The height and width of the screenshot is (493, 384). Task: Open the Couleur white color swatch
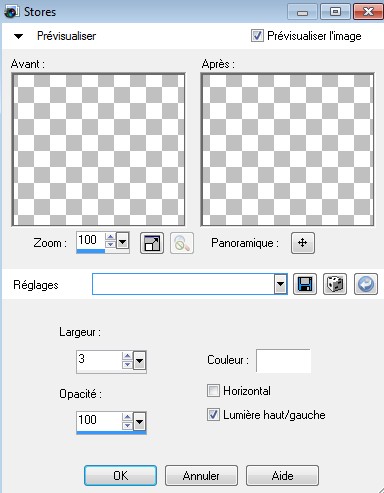[283, 360]
